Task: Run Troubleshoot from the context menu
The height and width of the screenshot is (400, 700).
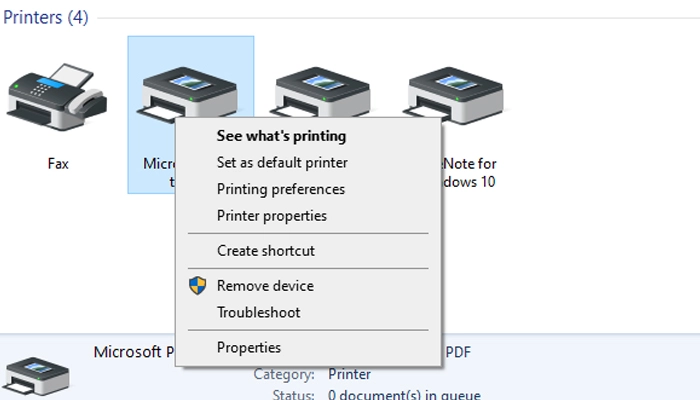Action: click(259, 312)
